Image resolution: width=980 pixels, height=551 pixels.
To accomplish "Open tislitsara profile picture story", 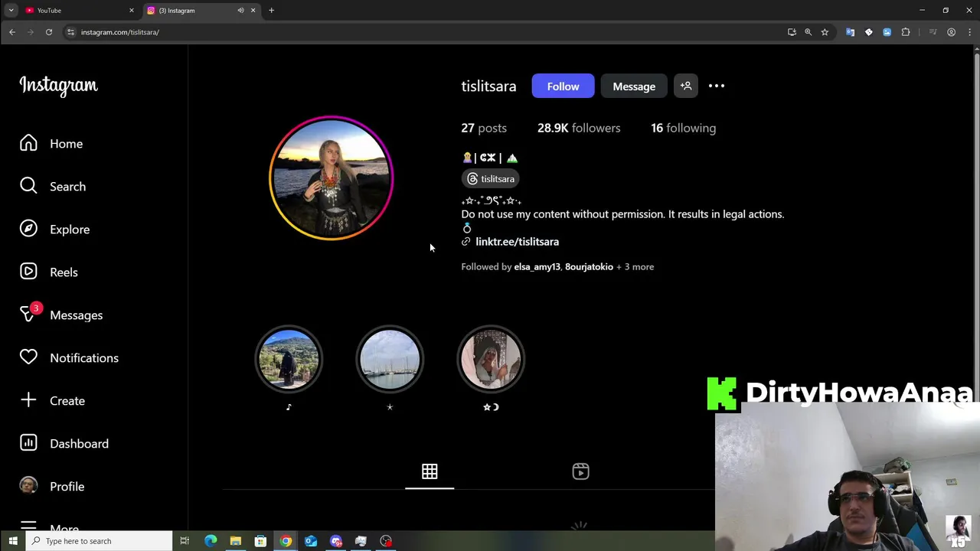I will pyautogui.click(x=331, y=178).
